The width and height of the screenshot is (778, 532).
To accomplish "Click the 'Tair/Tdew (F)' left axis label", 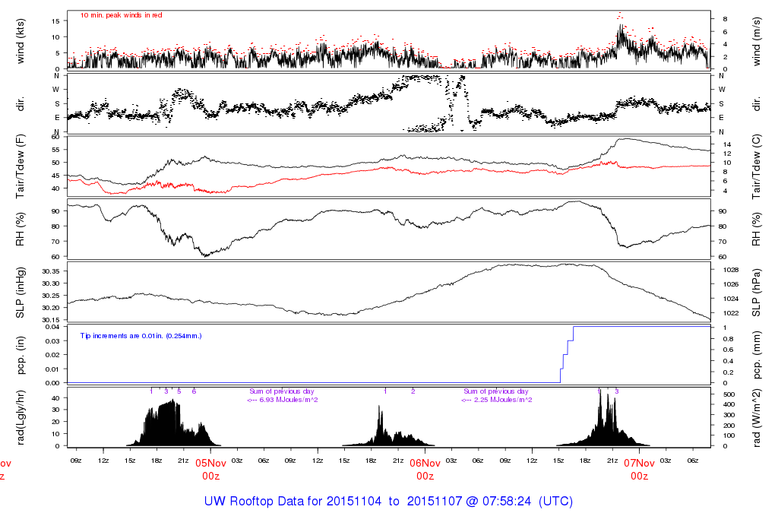I will [x=21, y=166].
